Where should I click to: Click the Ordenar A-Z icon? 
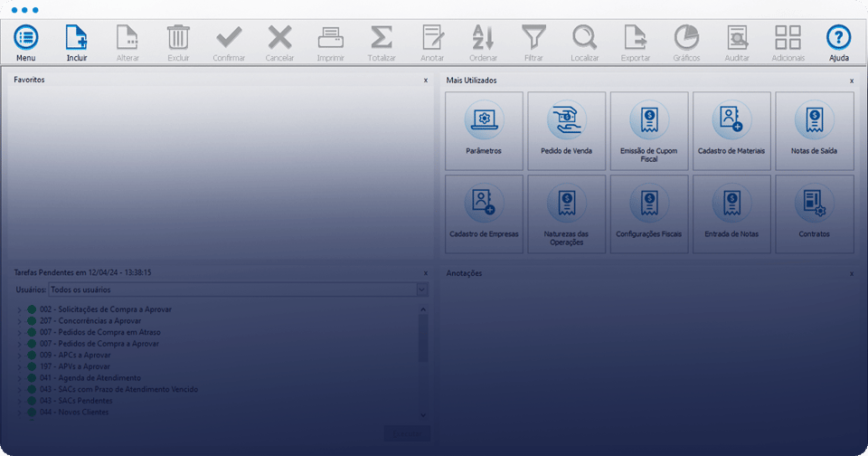(483, 38)
